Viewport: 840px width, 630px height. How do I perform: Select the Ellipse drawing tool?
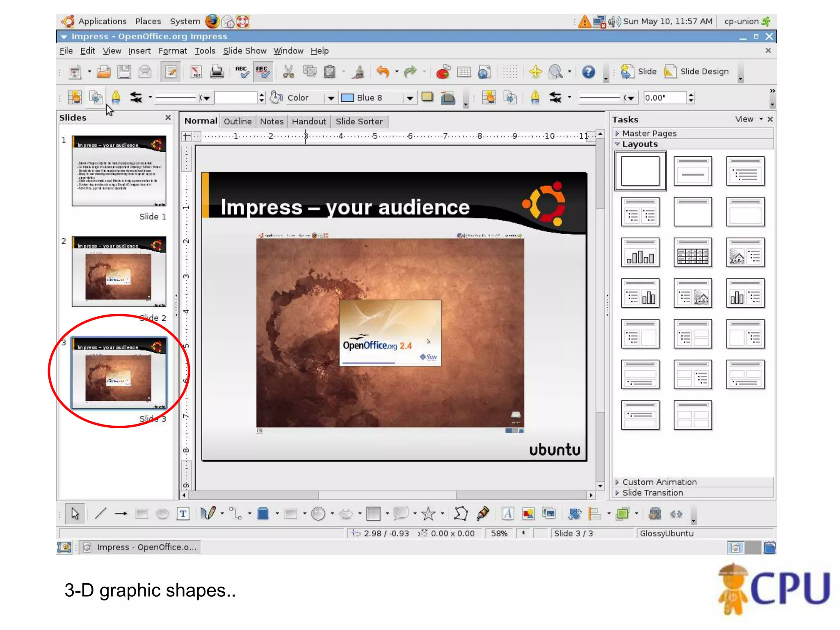pos(162,514)
